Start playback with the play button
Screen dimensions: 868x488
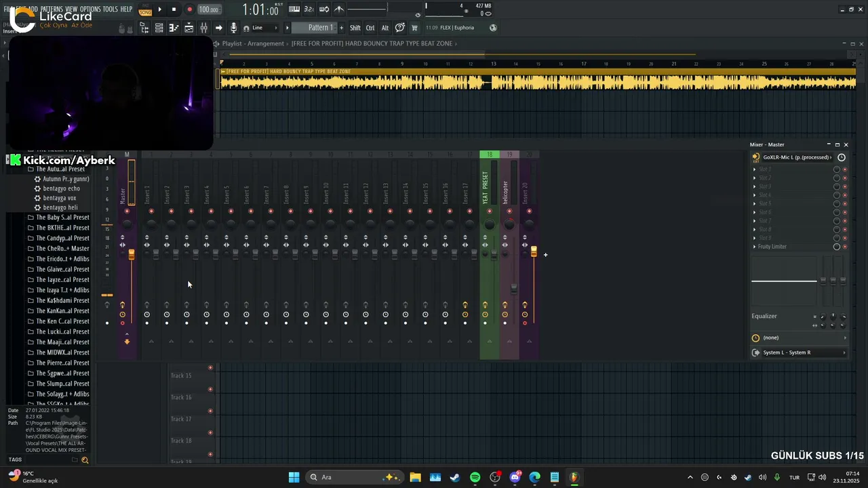160,9
